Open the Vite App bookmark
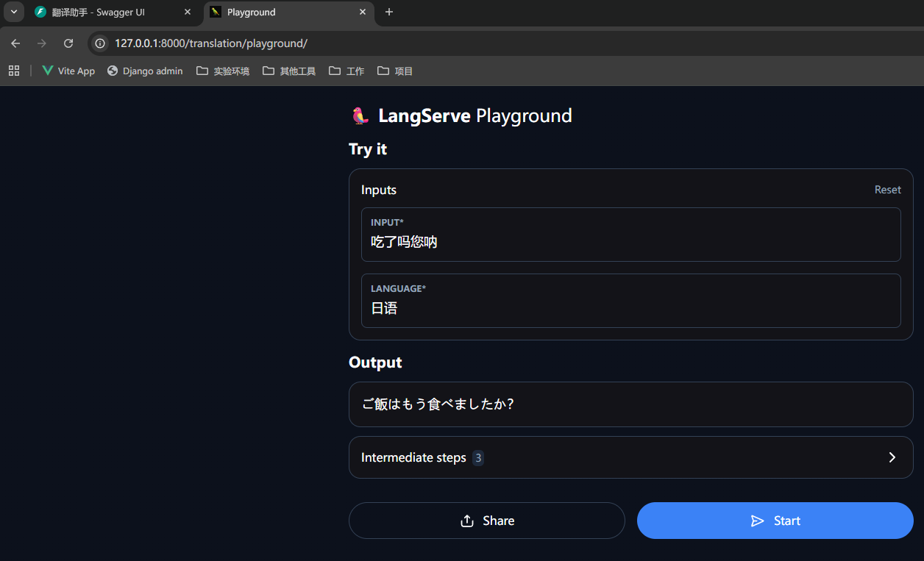 (68, 71)
